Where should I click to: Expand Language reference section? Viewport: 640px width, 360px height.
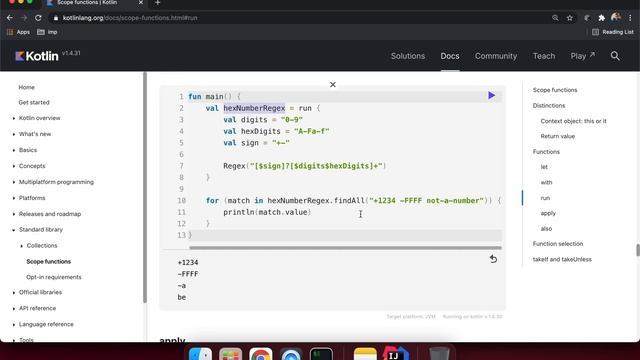coord(46,324)
